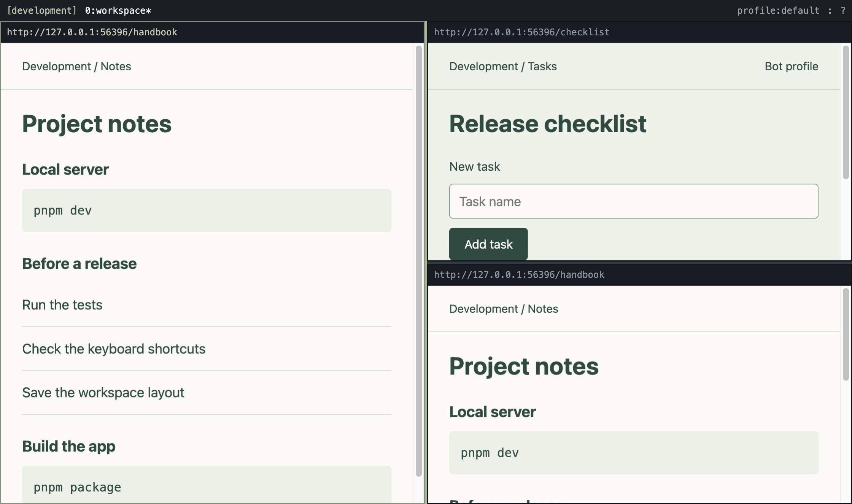Click the checklist pane URL bar
This screenshot has height=504, width=852.
tap(639, 32)
